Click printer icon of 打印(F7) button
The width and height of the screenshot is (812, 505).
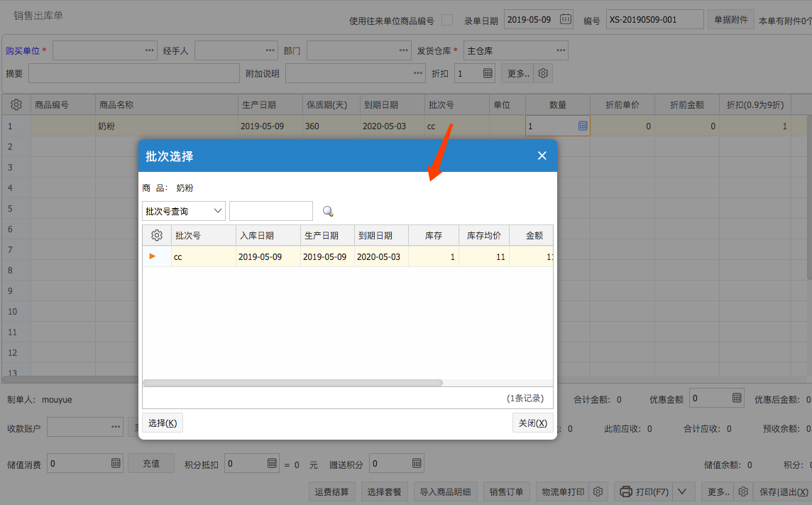pyautogui.click(x=625, y=492)
